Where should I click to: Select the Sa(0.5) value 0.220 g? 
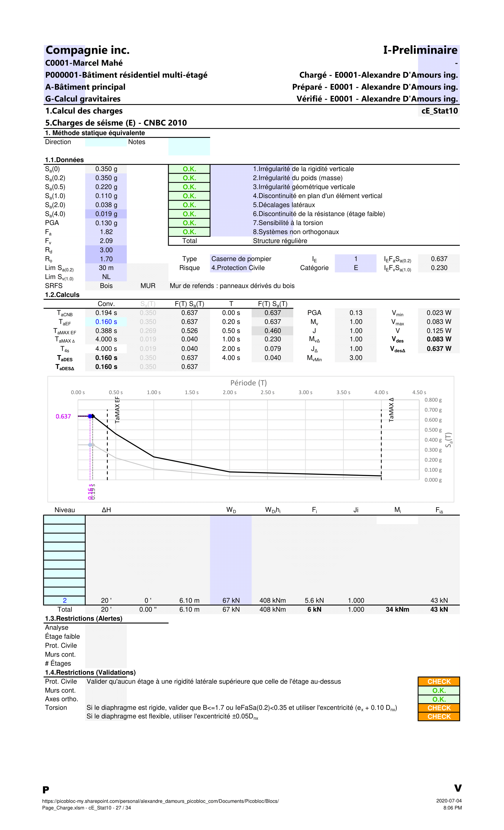click(106, 187)
